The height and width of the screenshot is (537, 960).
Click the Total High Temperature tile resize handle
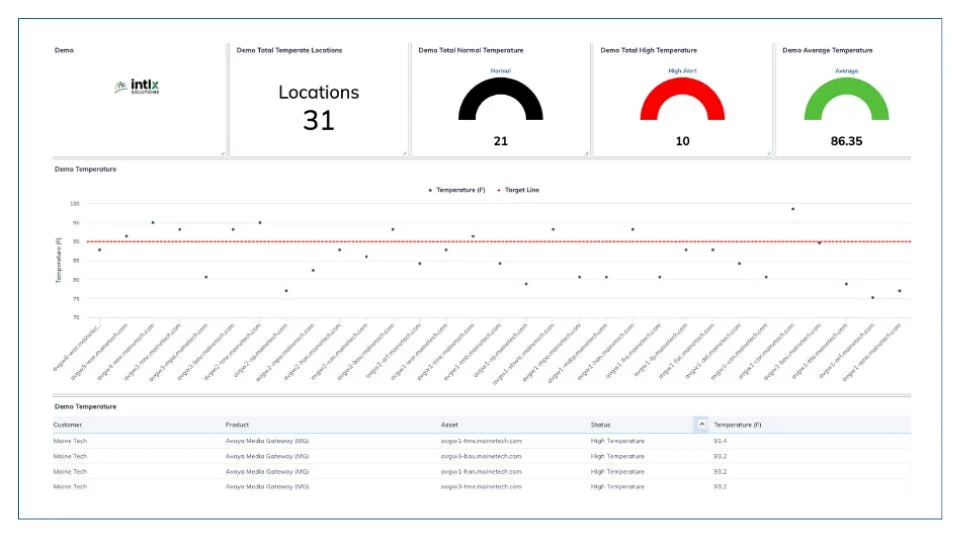pos(768,153)
